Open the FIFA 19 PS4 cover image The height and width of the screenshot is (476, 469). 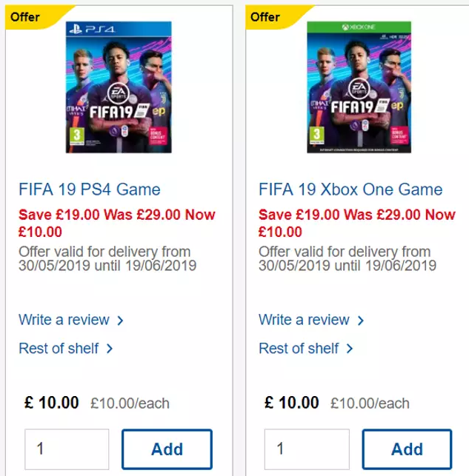tap(108, 87)
